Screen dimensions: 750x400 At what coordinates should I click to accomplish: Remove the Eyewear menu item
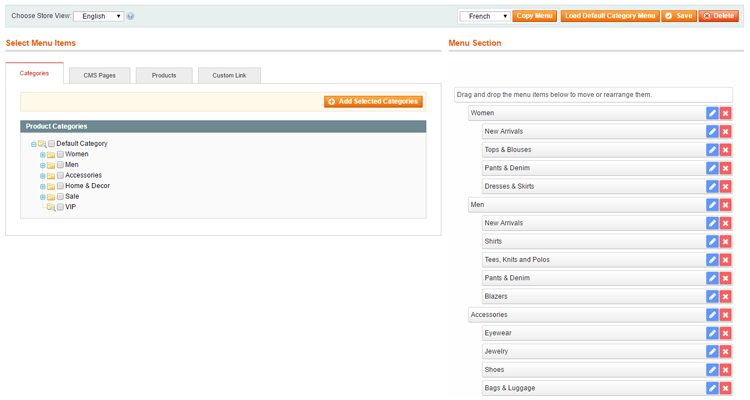(x=726, y=333)
